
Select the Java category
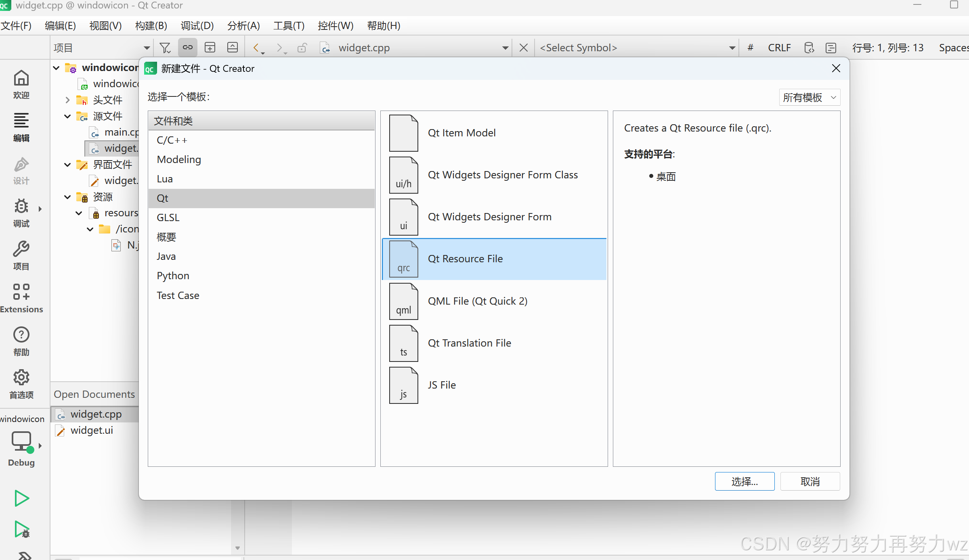(x=261, y=256)
